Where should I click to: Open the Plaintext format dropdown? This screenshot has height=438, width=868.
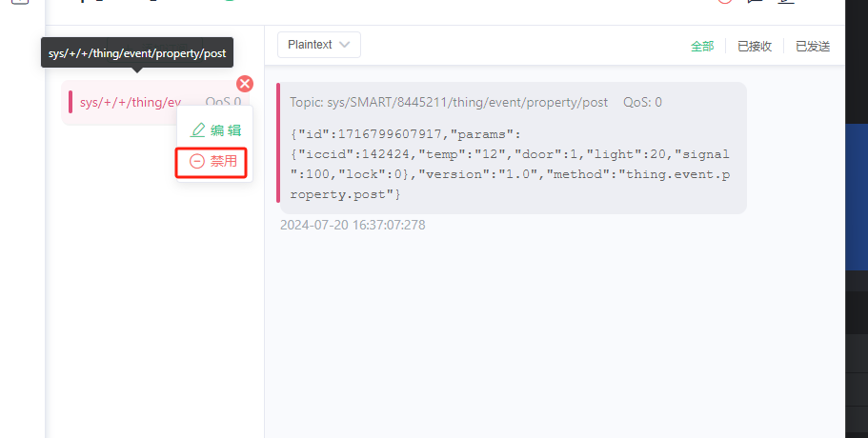pyautogui.click(x=319, y=45)
